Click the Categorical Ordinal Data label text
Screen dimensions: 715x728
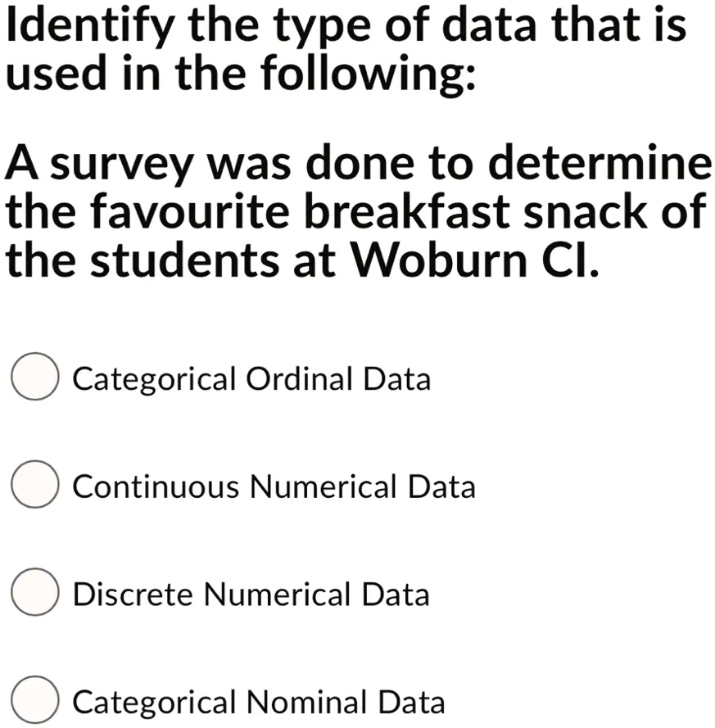[251, 378]
